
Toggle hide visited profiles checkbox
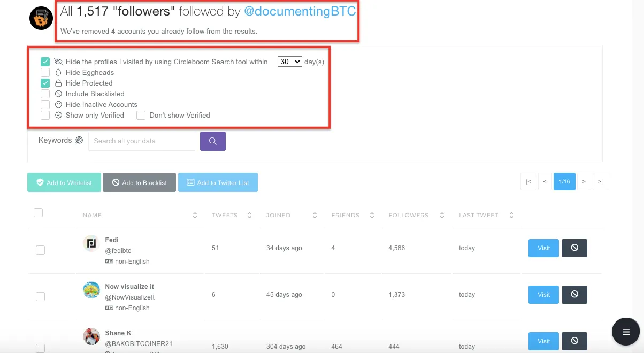pyautogui.click(x=45, y=62)
